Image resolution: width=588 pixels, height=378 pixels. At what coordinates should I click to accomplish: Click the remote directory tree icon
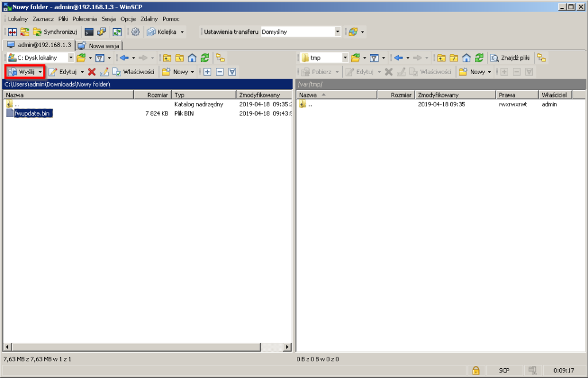[541, 57]
